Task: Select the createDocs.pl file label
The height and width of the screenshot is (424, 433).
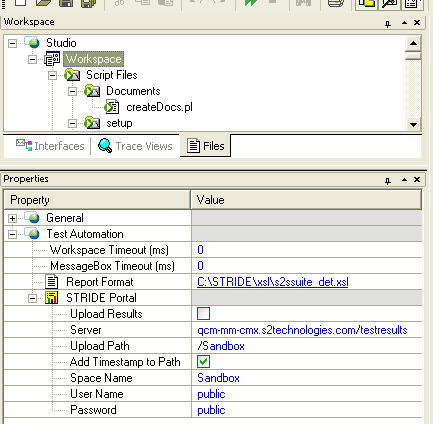Action: tap(159, 107)
